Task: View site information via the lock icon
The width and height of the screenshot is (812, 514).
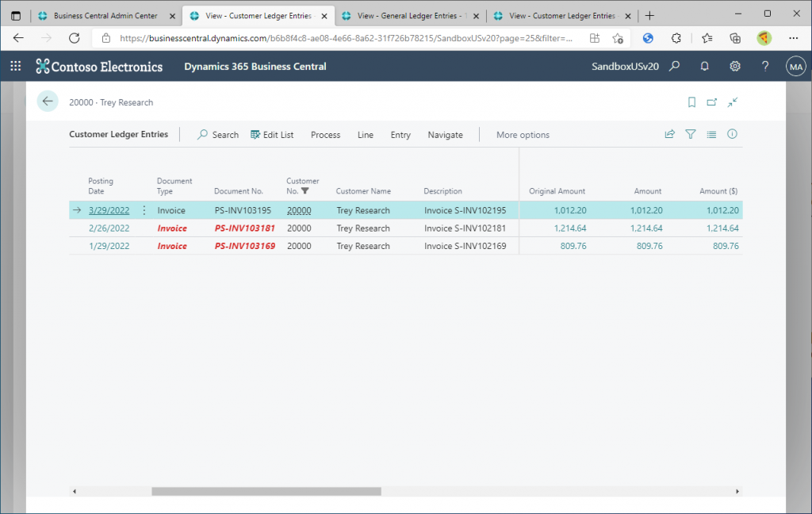Action: click(106, 38)
